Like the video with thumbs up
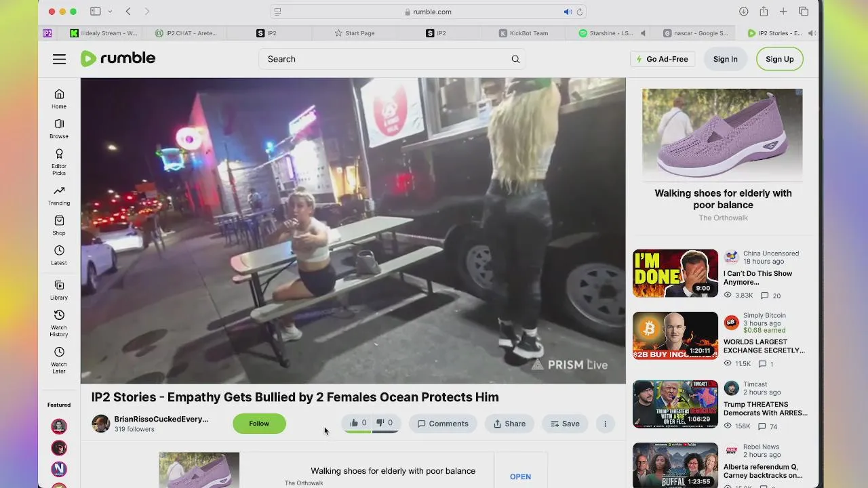 [x=358, y=423]
